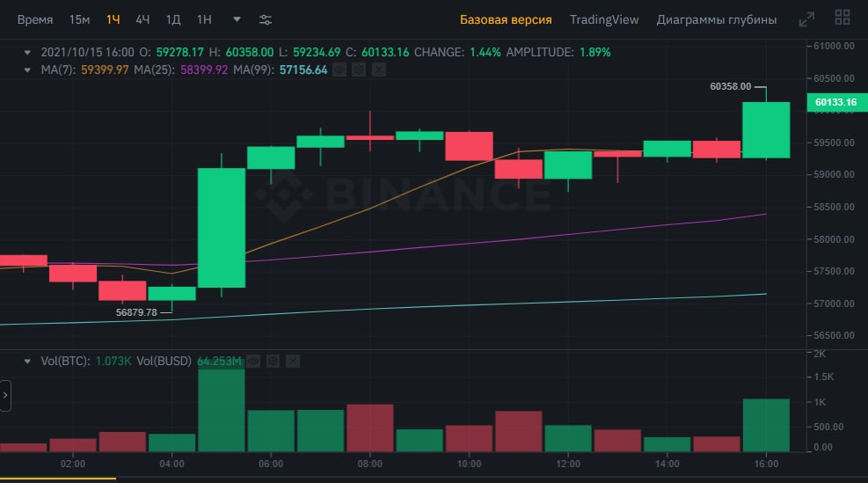Click the 08:00 time axis label
The height and width of the screenshot is (483, 868).
click(369, 464)
